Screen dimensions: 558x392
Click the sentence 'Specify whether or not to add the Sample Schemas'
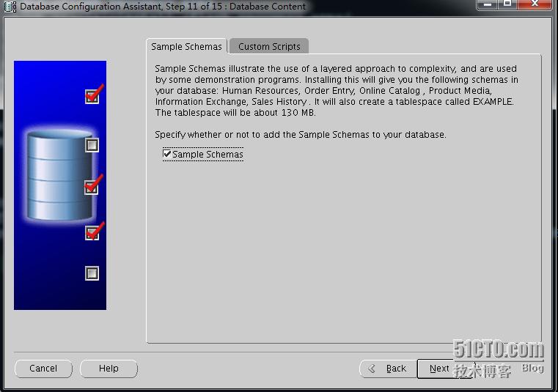click(x=262, y=135)
